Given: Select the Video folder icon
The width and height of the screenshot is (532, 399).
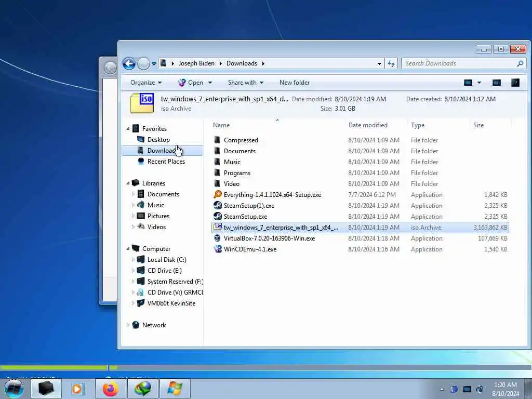Looking at the screenshot, I should [x=217, y=183].
